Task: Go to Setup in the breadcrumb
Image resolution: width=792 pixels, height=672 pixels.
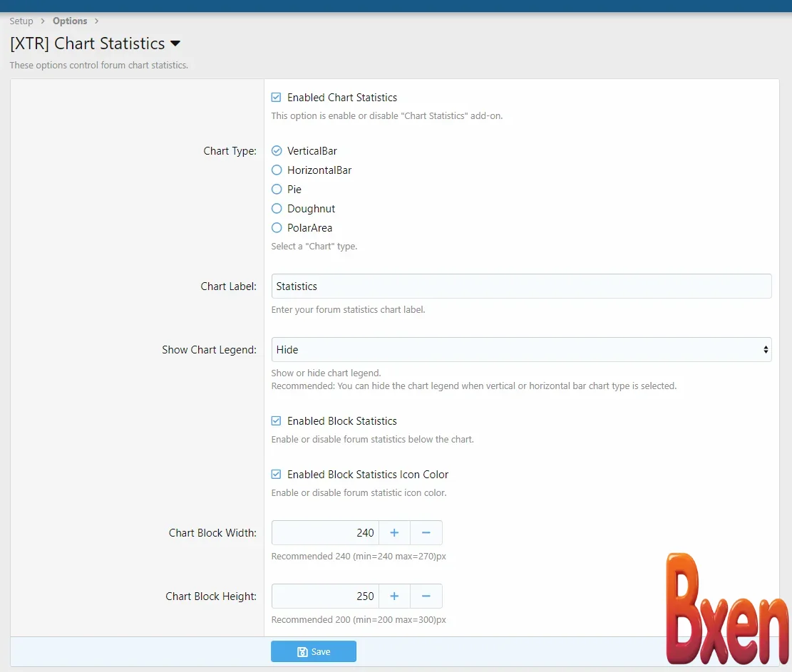Action: (x=21, y=21)
